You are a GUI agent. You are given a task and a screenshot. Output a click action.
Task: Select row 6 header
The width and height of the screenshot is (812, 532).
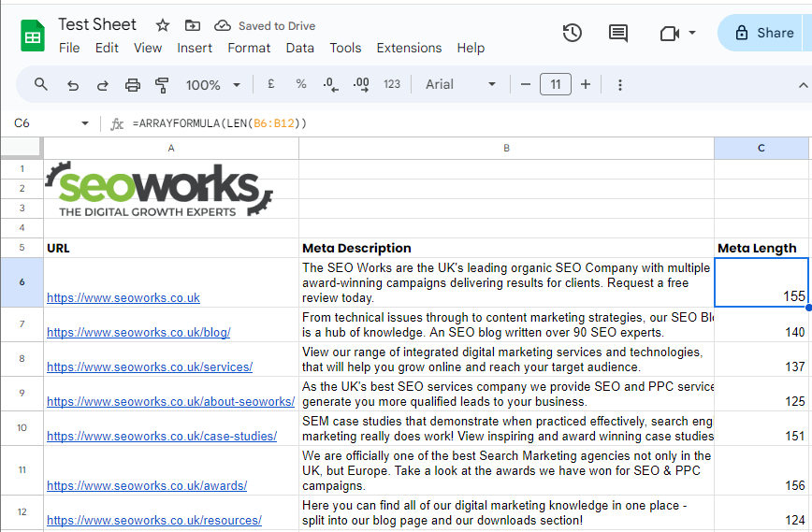tap(22, 282)
